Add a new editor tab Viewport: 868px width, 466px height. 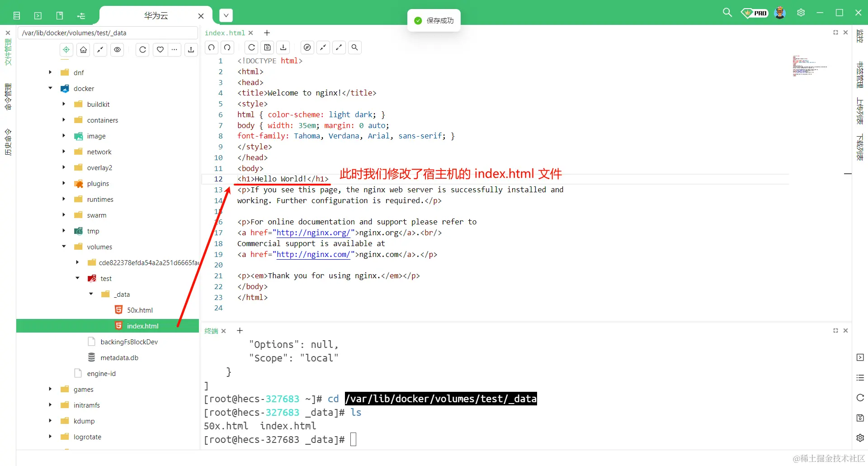tap(267, 33)
